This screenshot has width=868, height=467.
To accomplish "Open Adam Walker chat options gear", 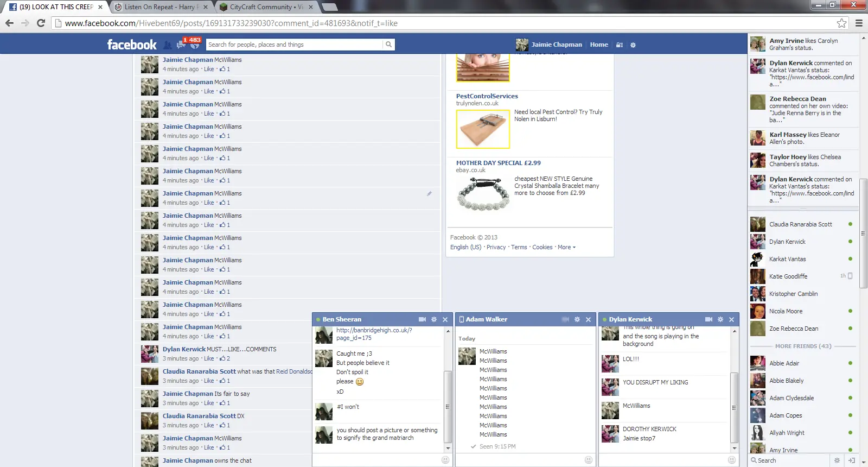I will 577,319.
